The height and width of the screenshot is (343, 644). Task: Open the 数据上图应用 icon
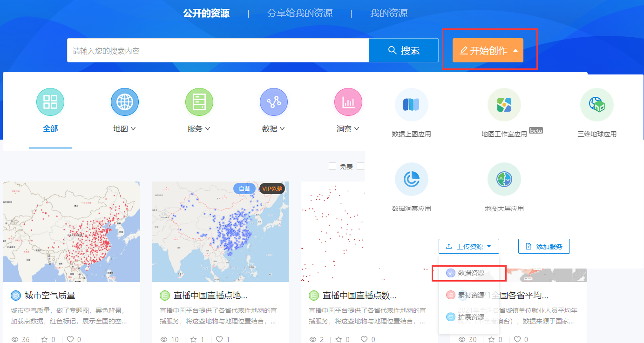411,105
